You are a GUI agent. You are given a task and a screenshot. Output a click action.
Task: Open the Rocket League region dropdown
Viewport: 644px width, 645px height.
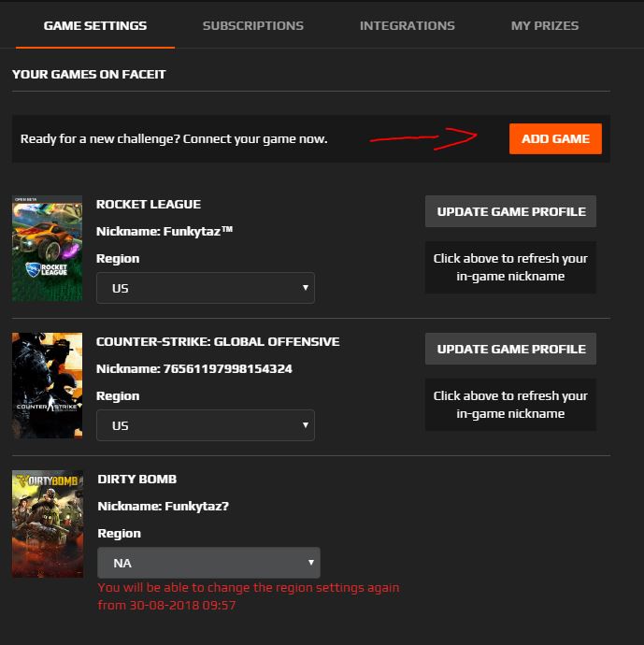pyautogui.click(x=206, y=288)
